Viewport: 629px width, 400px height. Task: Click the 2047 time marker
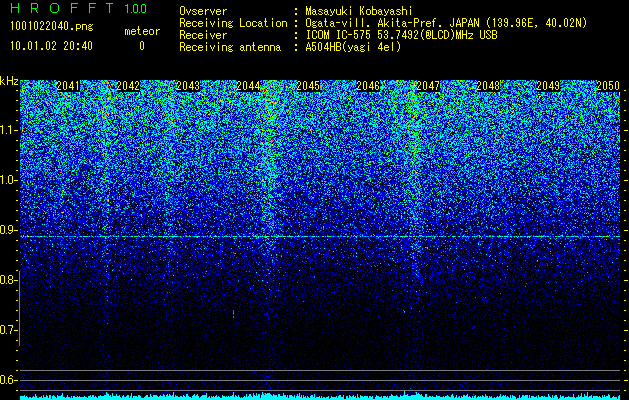point(428,86)
